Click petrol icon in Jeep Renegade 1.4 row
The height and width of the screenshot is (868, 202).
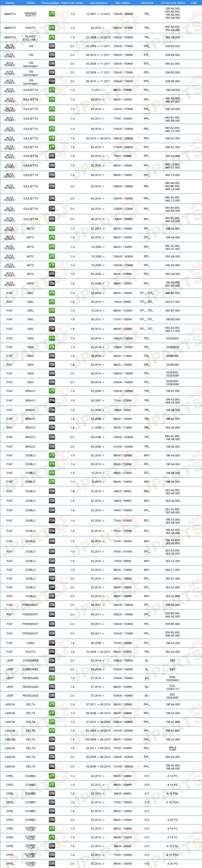coord(52,678)
